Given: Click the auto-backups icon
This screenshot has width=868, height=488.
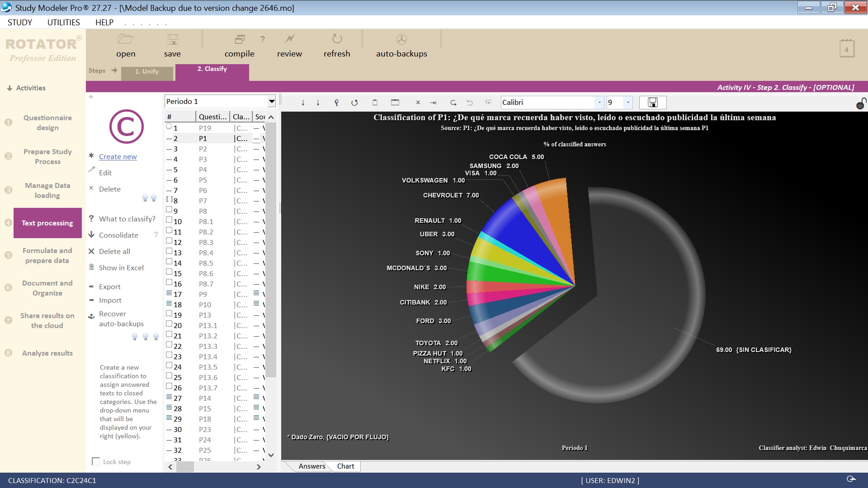Looking at the screenshot, I should coord(401,39).
